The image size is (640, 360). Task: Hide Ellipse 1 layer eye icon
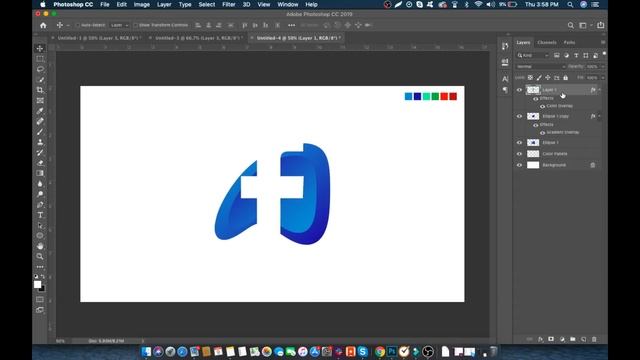tap(519, 143)
